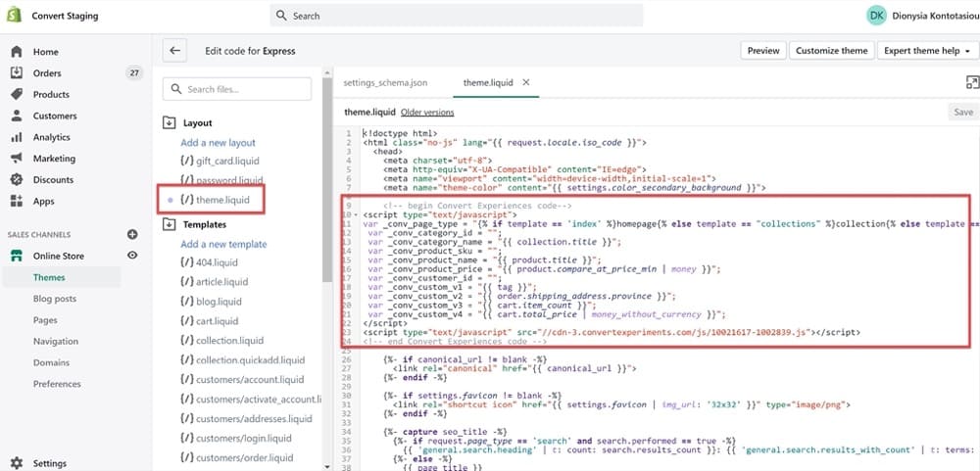Screen dimensions: 980x471
Task: Open collection.liquid file
Action: click(x=221, y=341)
